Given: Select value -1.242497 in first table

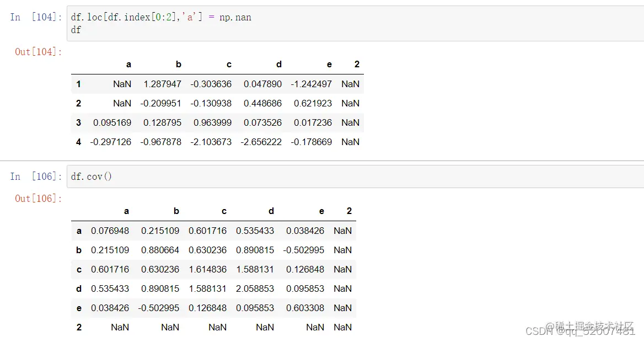Looking at the screenshot, I should (x=311, y=84).
